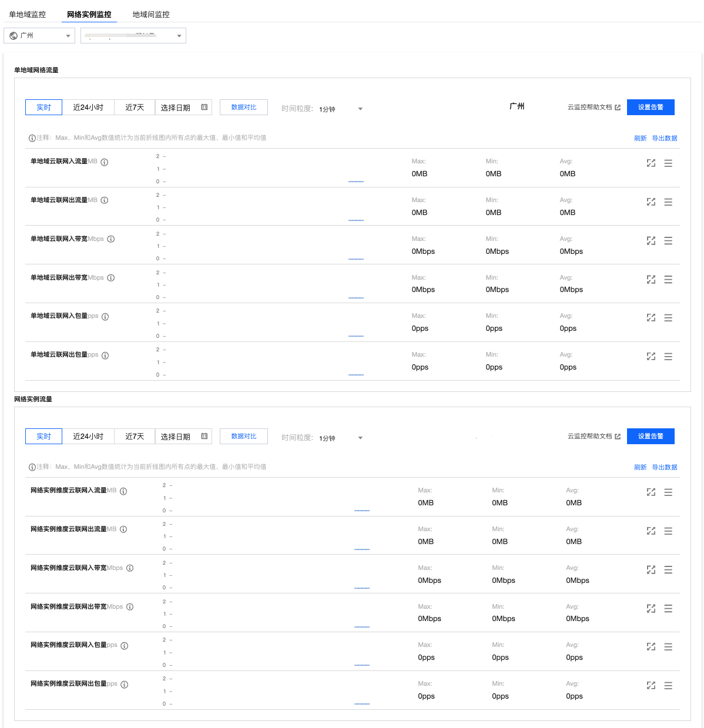Show info tooltip for 单地域云联网出包量
Image resolution: width=704 pixels, height=728 pixels.
click(x=105, y=355)
